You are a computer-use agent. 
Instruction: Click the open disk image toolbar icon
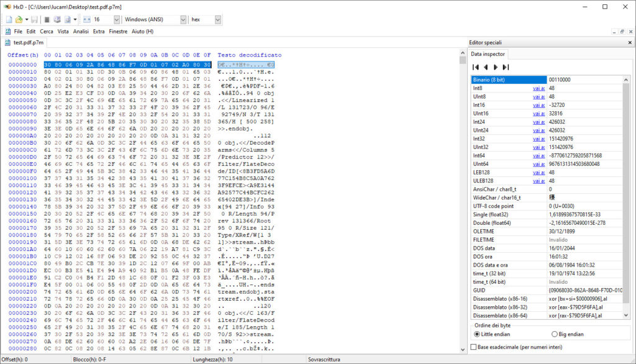(67, 19)
